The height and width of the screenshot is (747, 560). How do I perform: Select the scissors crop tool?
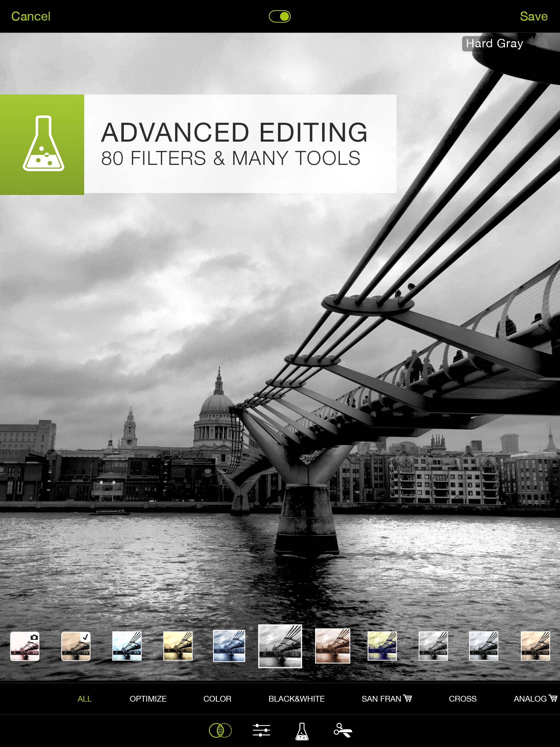click(343, 730)
